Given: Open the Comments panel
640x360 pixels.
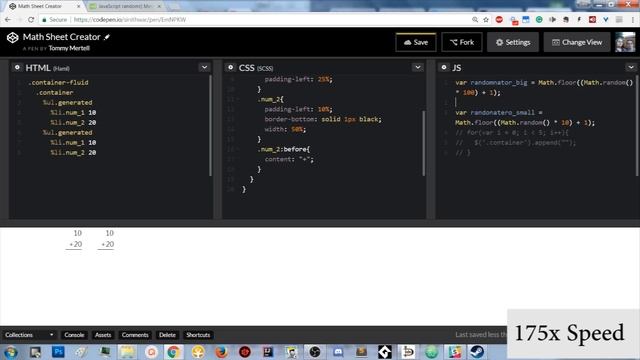Looking at the screenshot, I should 135,335.
